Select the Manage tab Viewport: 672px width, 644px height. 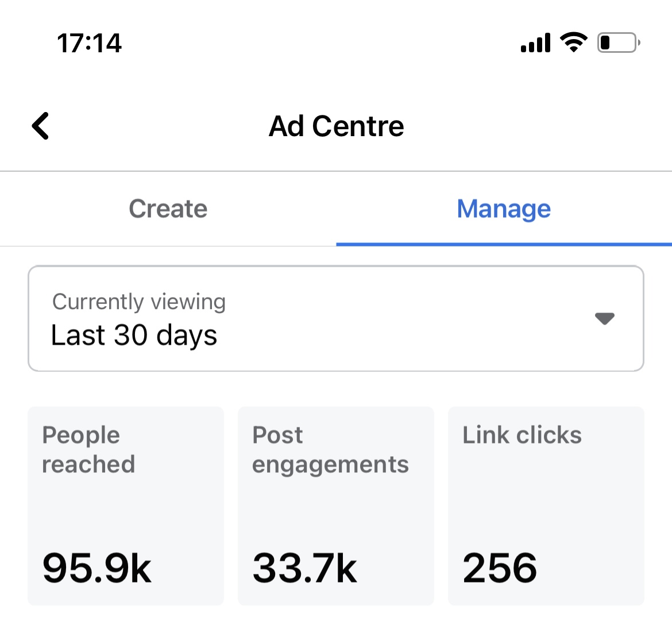point(504,209)
